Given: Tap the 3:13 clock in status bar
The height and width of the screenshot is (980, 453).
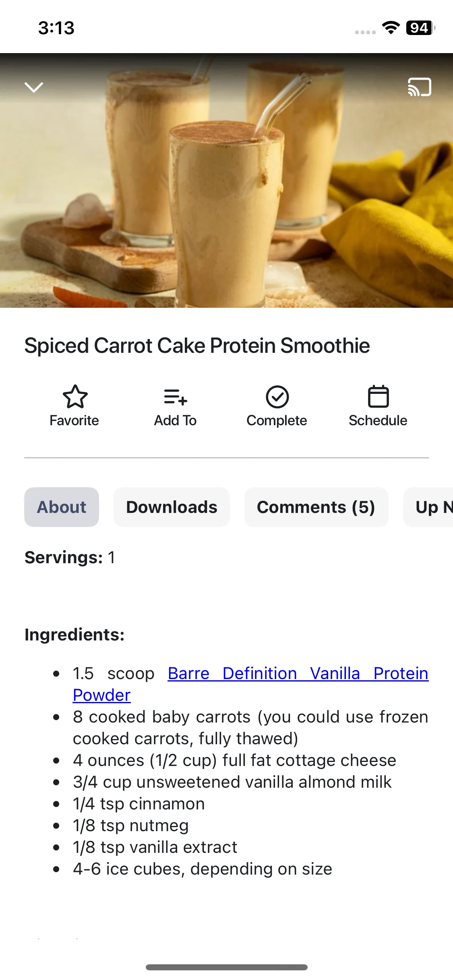Looking at the screenshot, I should pos(56,28).
